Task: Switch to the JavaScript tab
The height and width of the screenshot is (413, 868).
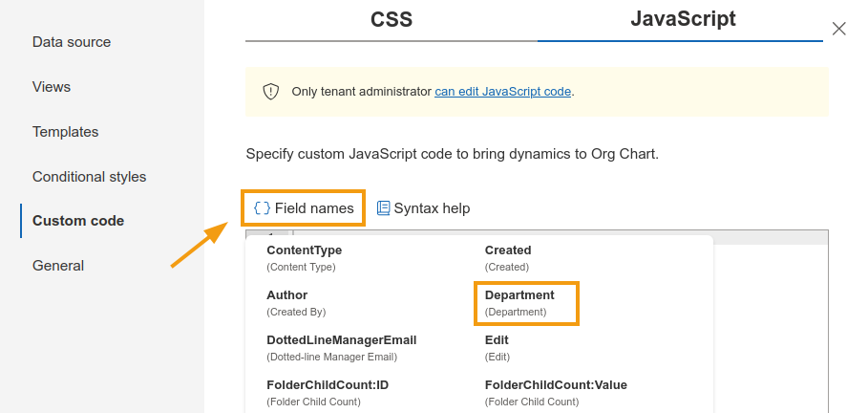Action: (x=683, y=19)
